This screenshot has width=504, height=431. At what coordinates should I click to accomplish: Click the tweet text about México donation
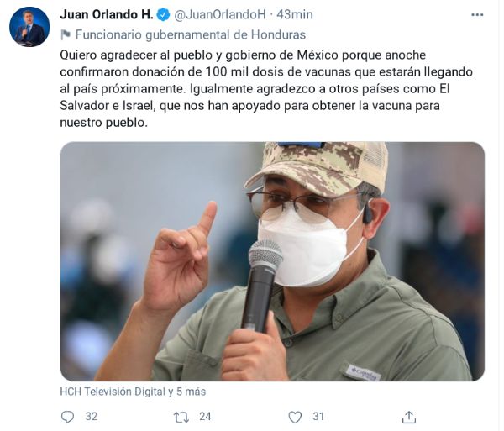click(x=266, y=89)
